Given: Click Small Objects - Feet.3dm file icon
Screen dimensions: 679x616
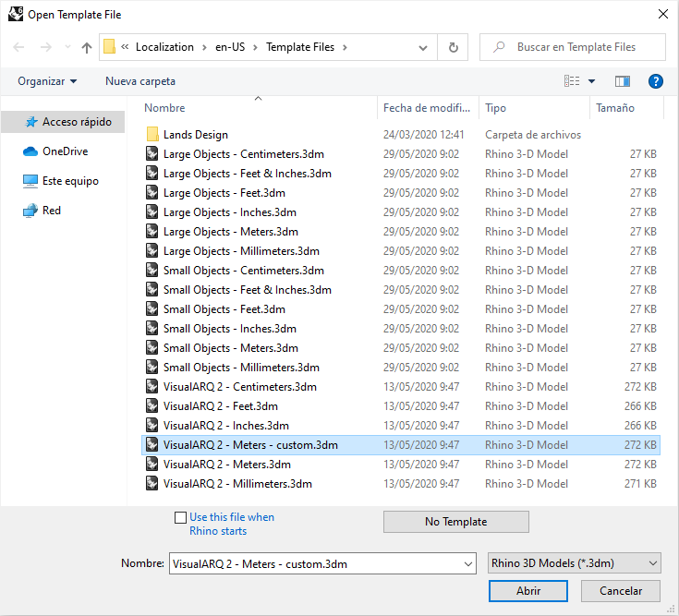Looking at the screenshot, I should tap(152, 309).
